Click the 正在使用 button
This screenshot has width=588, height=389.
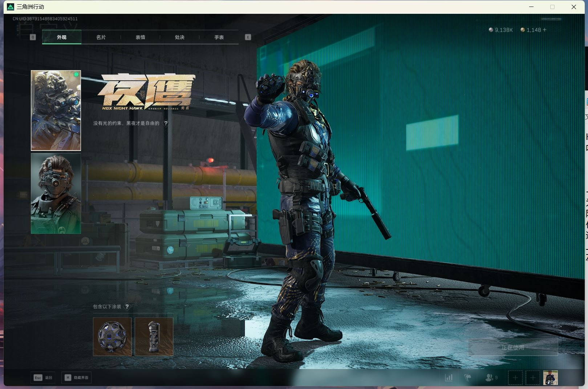coord(512,347)
